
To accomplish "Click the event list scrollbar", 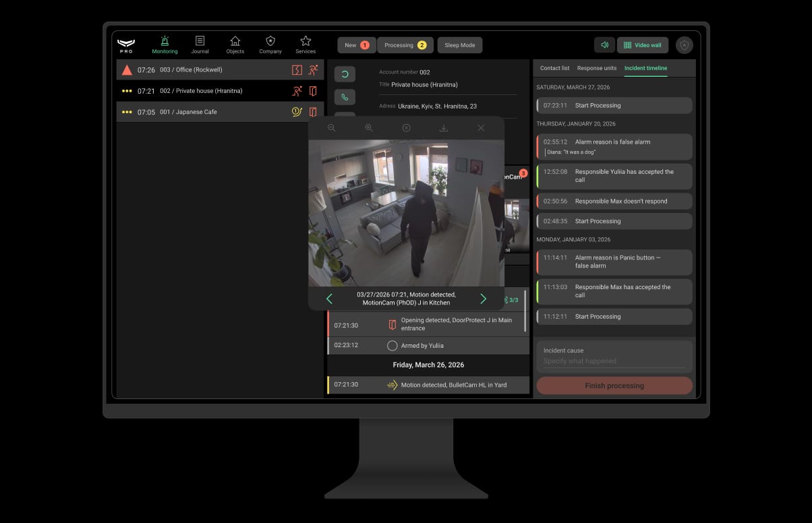I will (x=525, y=310).
